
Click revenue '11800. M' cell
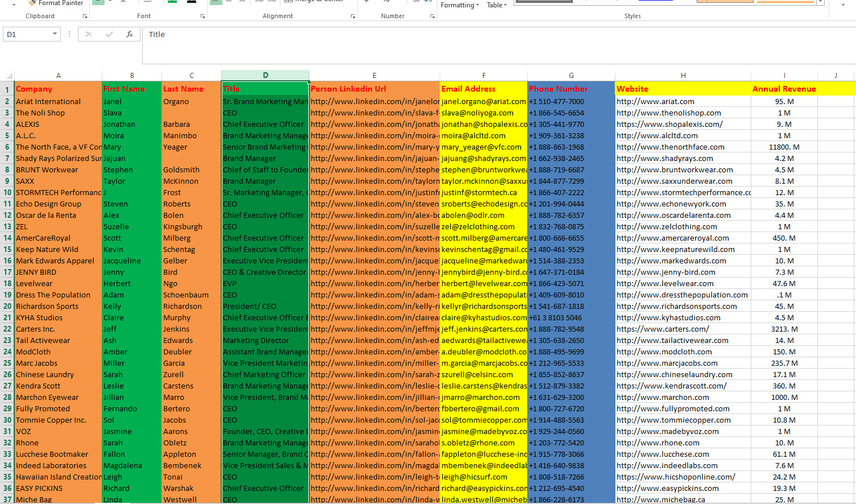784,147
